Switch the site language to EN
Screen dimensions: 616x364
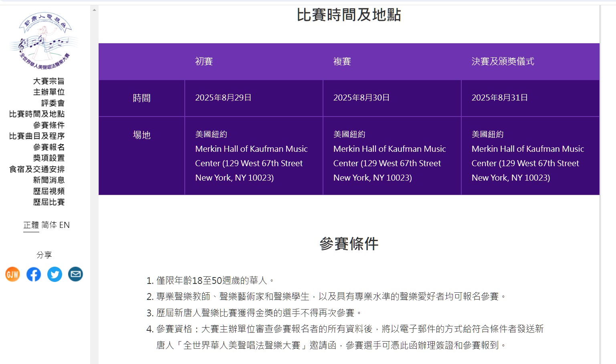(x=65, y=225)
